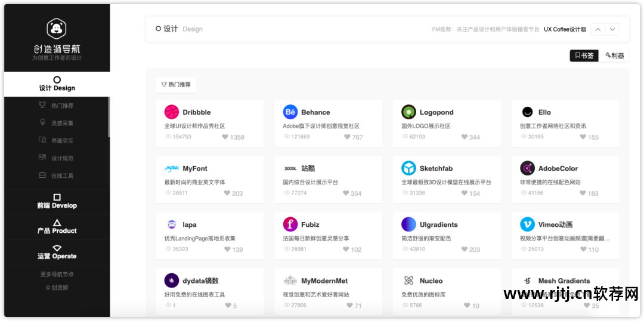Select 灵感采集 in the sidebar

pos(62,123)
